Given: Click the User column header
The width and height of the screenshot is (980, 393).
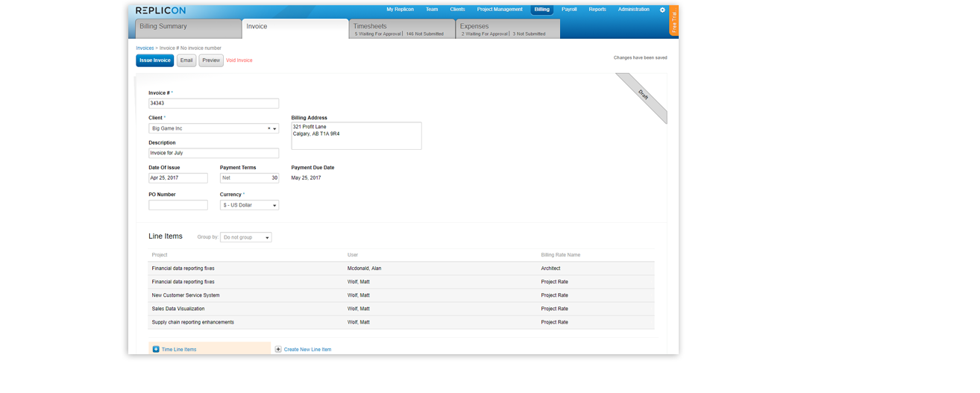Looking at the screenshot, I should pos(353,255).
